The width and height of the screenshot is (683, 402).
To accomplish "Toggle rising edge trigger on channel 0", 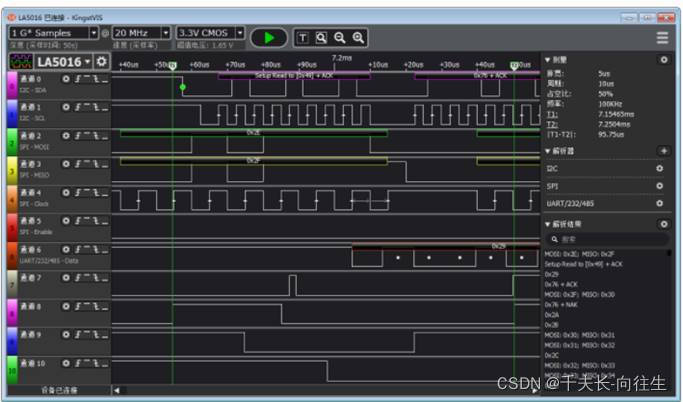I will (78, 78).
